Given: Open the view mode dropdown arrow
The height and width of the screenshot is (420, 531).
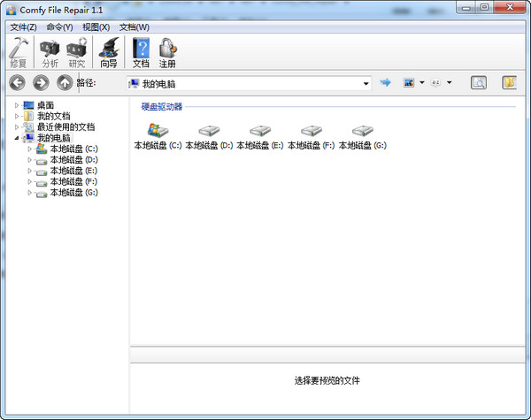Looking at the screenshot, I should [x=422, y=82].
